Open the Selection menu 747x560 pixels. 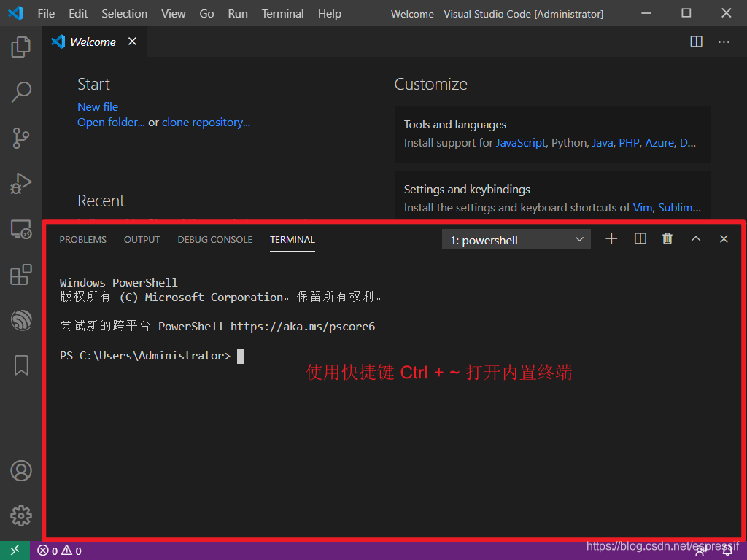[124, 14]
